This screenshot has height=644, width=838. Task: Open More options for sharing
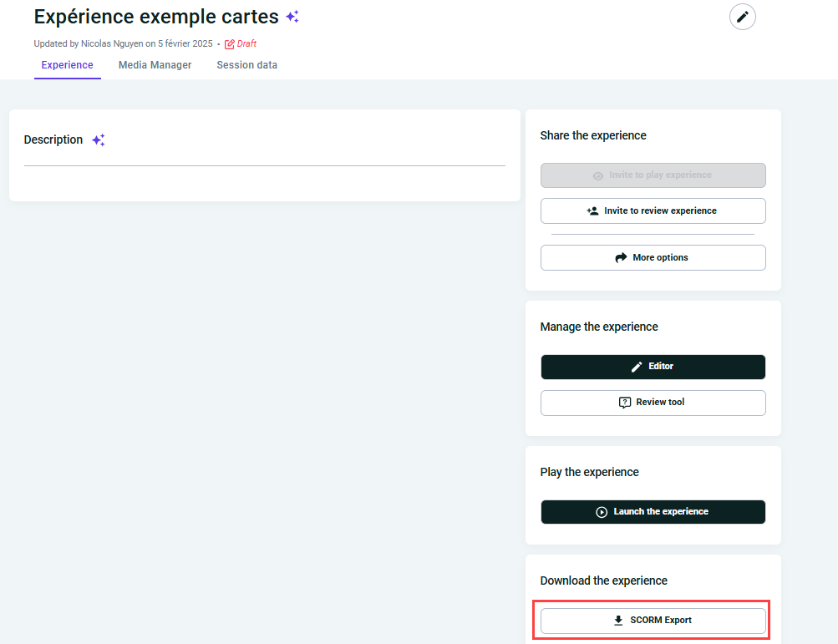tap(653, 257)
